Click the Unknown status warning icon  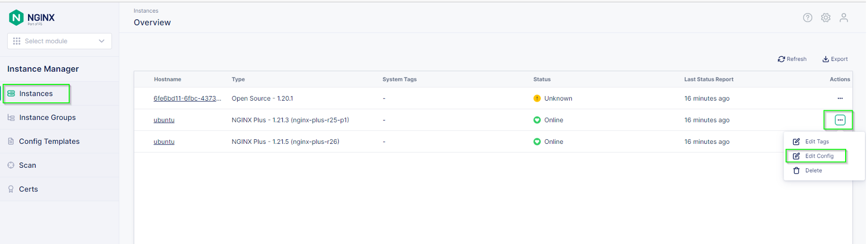[x=537, y=99]
